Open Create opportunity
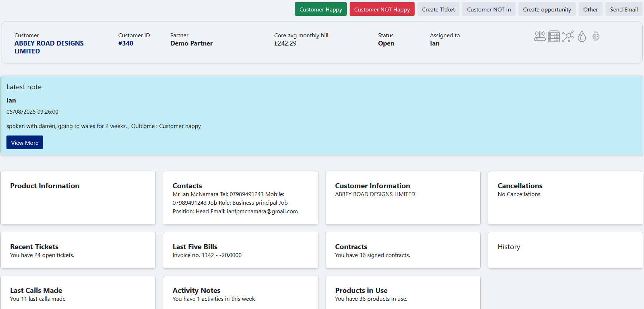 [546, 9]
